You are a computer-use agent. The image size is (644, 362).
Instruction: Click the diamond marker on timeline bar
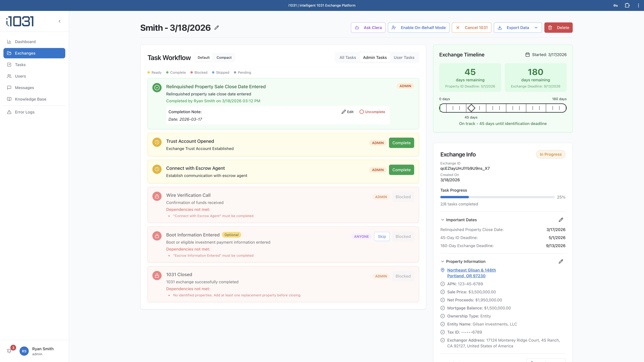[x=471, y=108]
